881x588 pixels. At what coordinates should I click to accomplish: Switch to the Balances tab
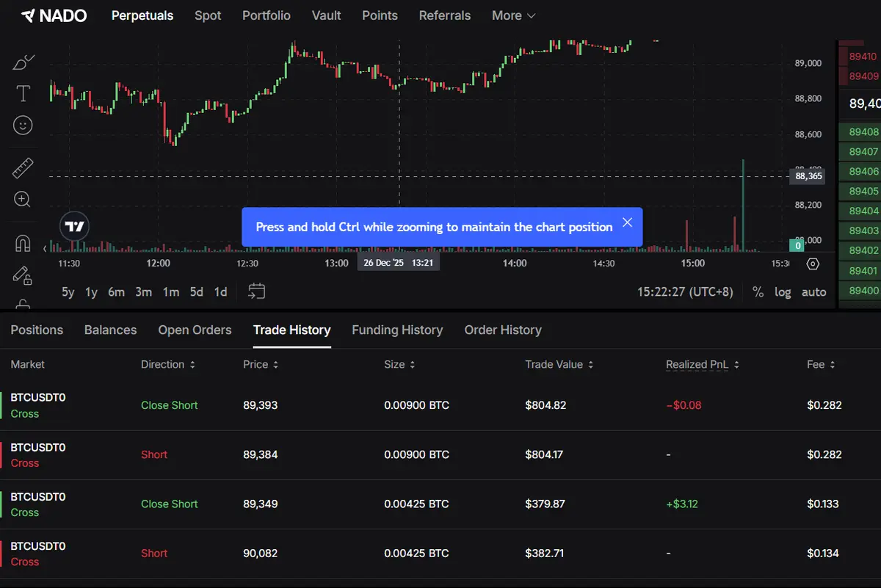tap(111, 330)
